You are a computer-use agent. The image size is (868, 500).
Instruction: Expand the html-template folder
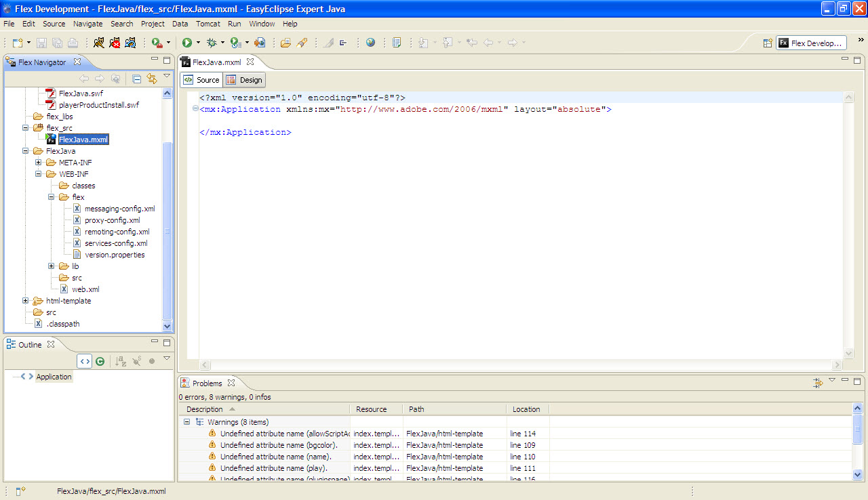point(26,301)
